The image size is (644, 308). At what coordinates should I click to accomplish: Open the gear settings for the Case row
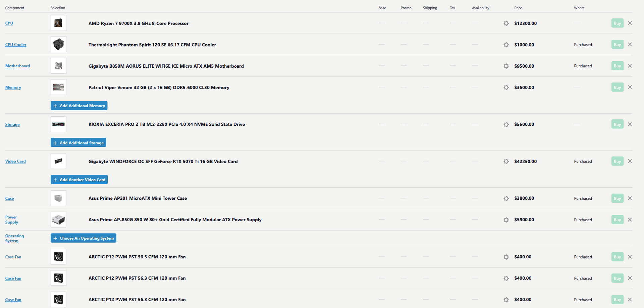point(506,198)
